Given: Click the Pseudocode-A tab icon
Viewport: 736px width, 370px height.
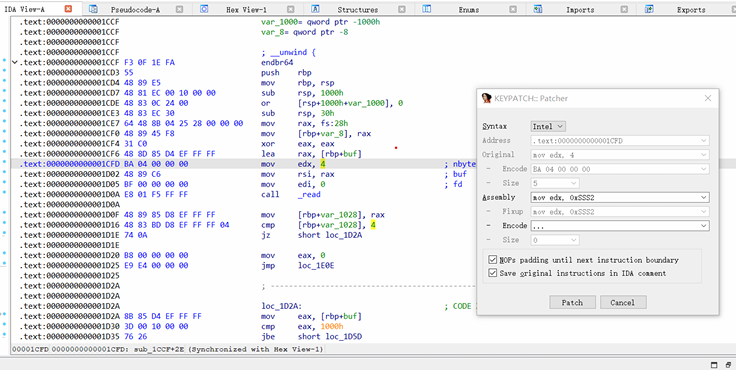Looking at the screenshot, I should [93, 9].
